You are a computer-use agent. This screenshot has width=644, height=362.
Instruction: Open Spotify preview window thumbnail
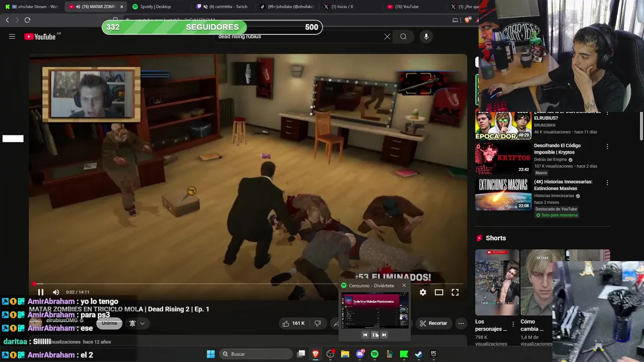[x=375, y=310]
